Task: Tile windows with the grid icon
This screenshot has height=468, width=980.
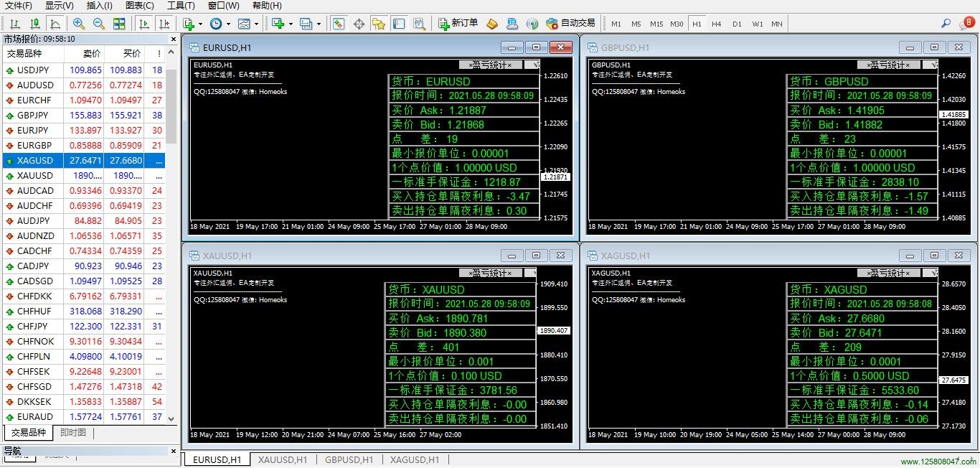Action: (x=119, y=24)
